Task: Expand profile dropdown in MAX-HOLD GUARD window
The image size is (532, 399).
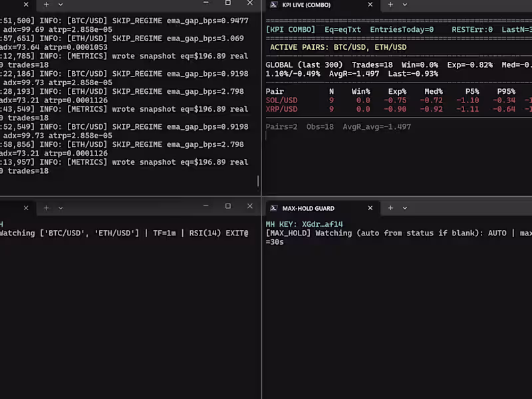Action: point(405,208)
